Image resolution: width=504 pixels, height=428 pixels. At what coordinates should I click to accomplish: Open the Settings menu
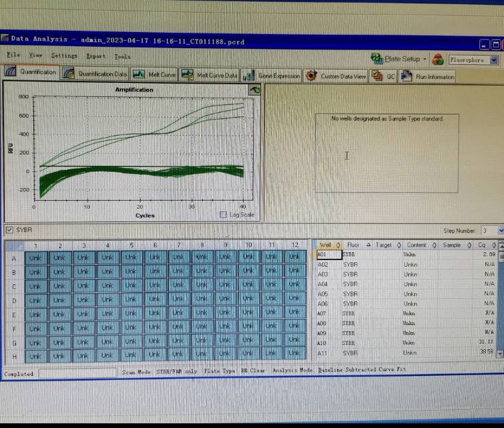click(x=64, y=56)
